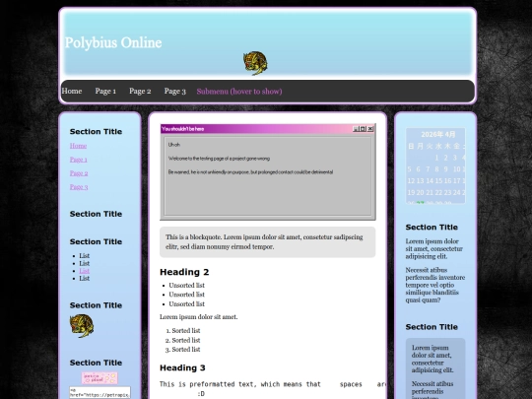Click the 'Lorem ipsum dolor sit amet.' paragraph
The height and width of the screenshot is (399, 532).
198,317
